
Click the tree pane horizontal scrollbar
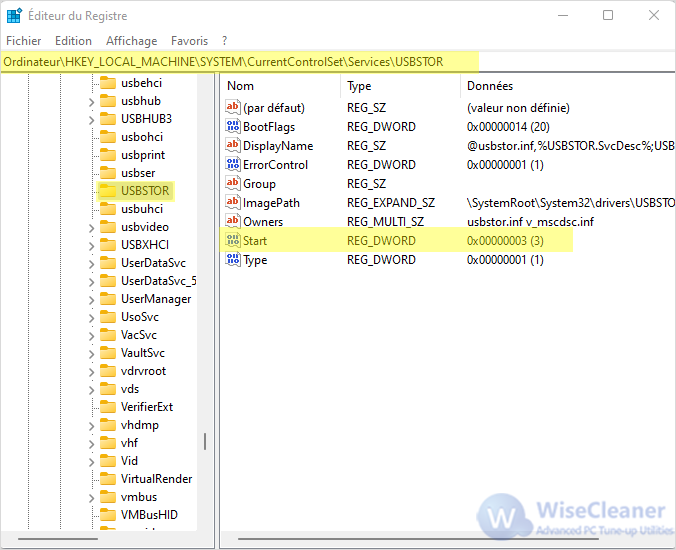58,539
